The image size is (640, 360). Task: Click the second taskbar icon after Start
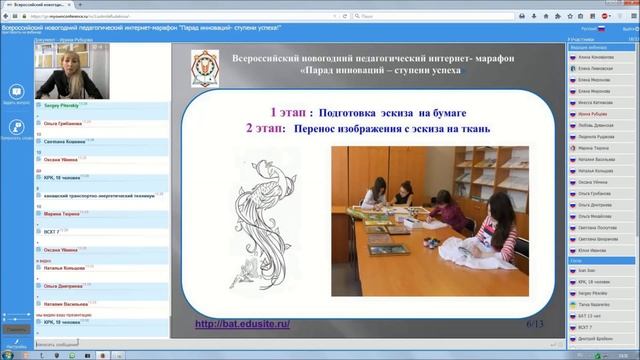[x=42, y=356]
